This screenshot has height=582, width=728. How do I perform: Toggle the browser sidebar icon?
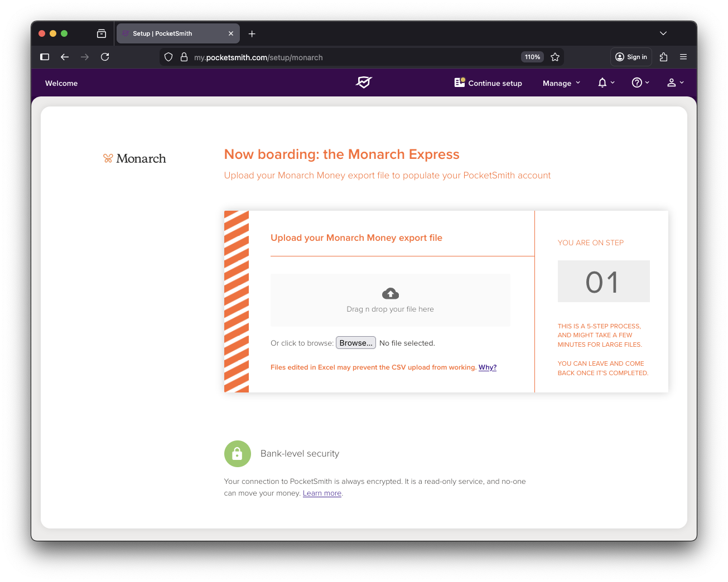point(45,57)
